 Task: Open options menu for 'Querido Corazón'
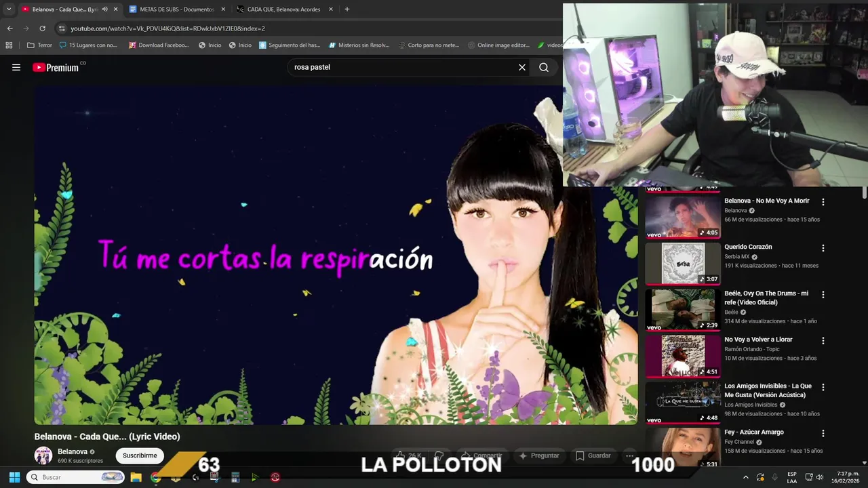click(823, 248)
